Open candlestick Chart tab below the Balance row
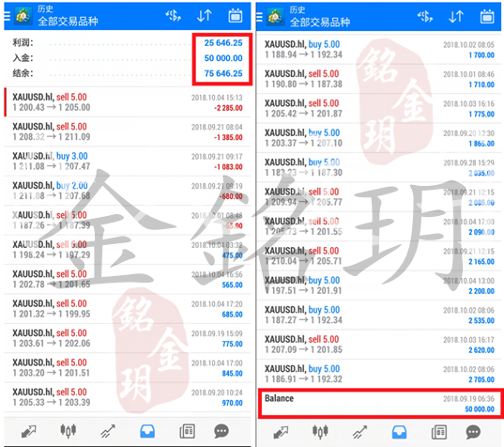Viewport: 504px width, 447px height. coord(320,432)
